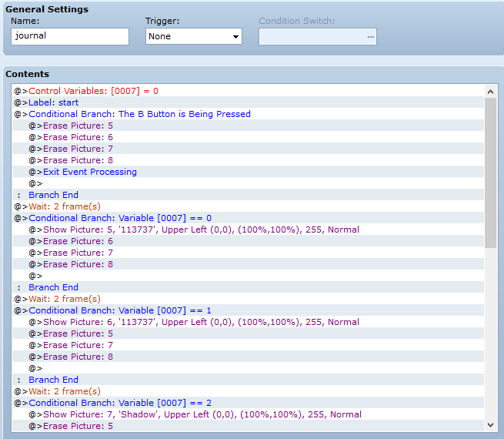Select the Label: start command
The width and height of the screenshot is (504, 439).
pos(248,102)
